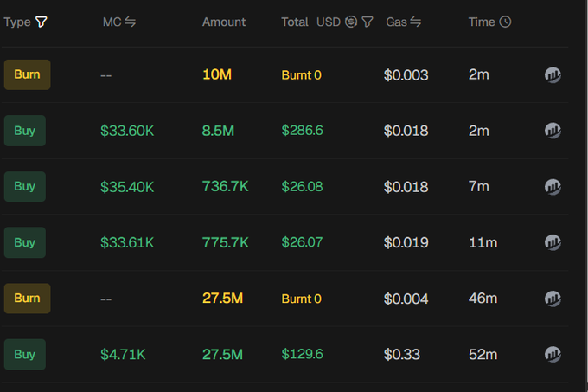Click the $26.08 total value
This screenshot has height=392, width=588.
point(302,187)
